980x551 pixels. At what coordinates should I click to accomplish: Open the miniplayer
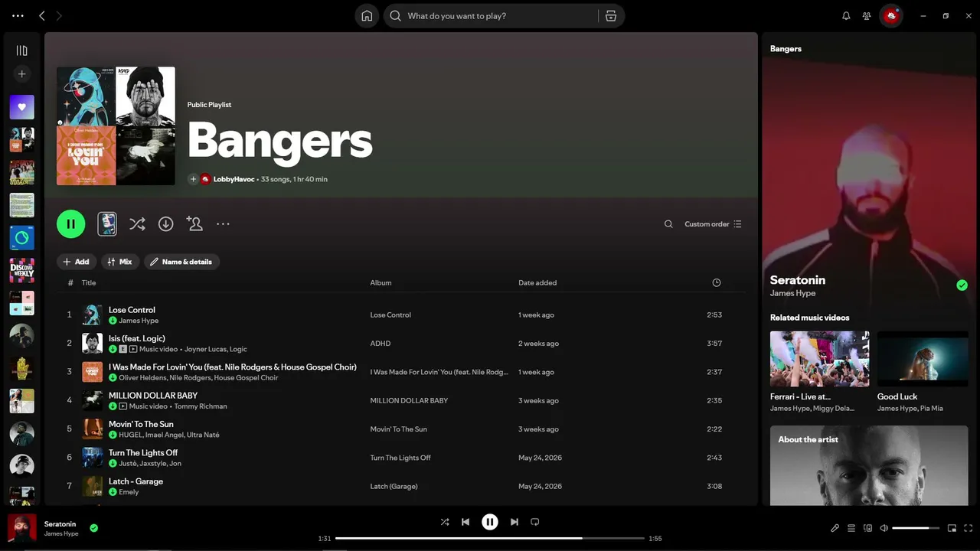point(952,528)
